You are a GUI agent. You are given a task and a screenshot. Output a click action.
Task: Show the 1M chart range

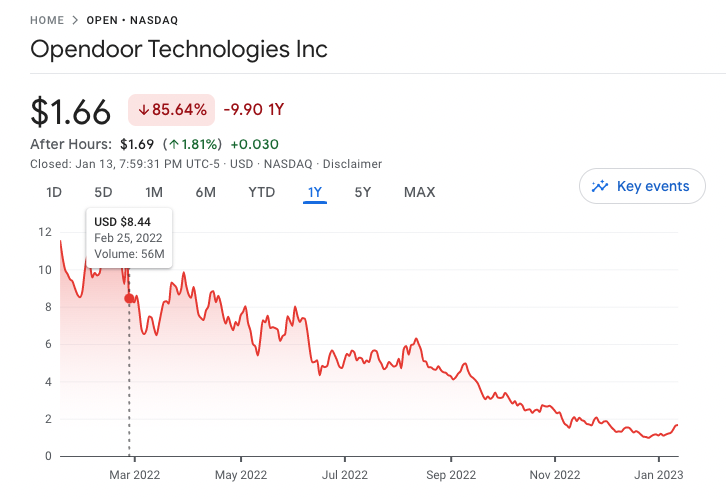[154, 192]
